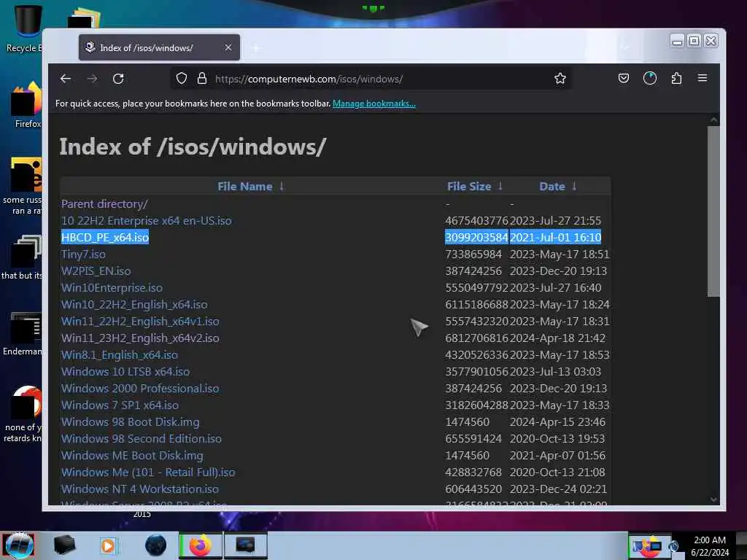The image size is (747, 560).
Task: Open Windows 7 SP1 x64.iso link
Action: 120,405
